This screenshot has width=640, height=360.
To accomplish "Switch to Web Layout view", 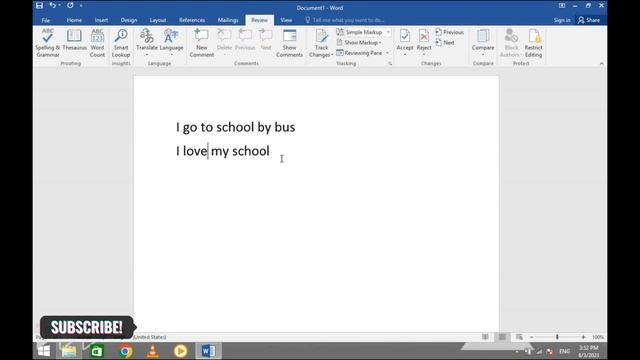I will pos(519,337).
